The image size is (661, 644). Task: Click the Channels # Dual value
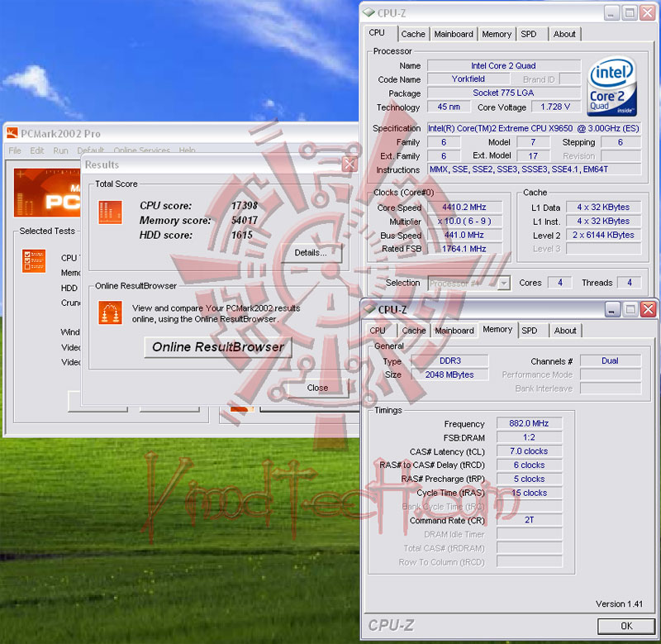610,361
